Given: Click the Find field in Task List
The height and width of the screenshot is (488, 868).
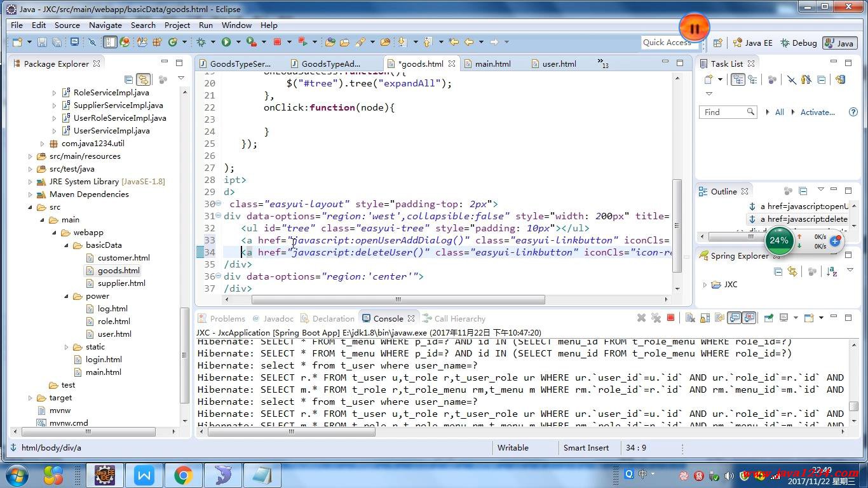Looking at the screenshot, I should coord(728,112).
